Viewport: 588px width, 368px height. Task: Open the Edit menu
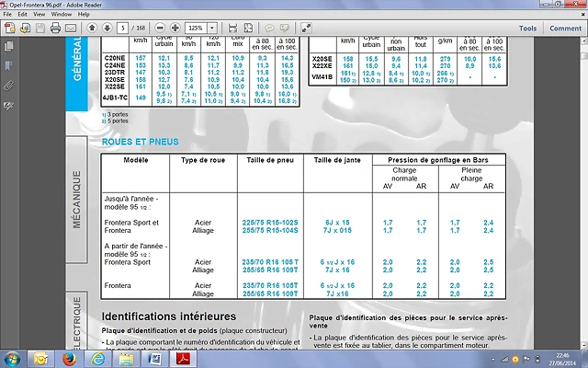coord(22,15)
